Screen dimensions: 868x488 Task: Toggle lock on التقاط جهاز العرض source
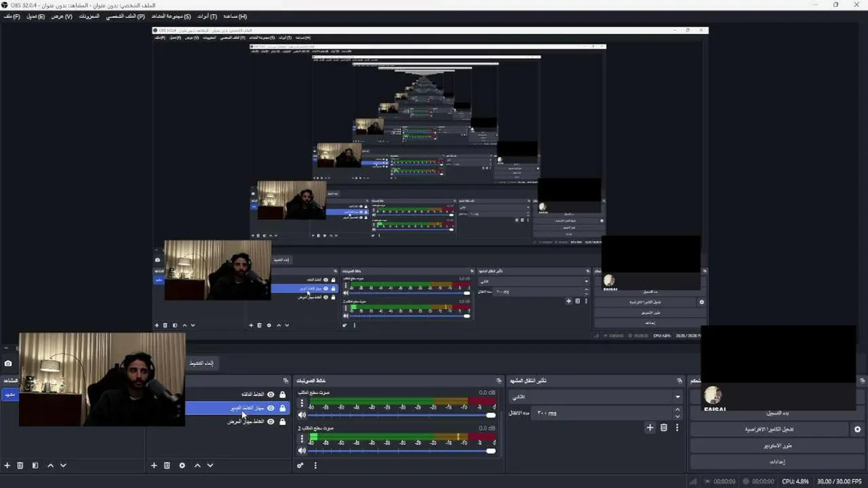[282, 422]
